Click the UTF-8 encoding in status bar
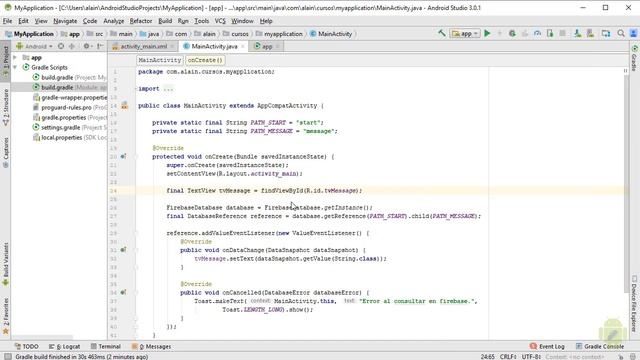 click(531, 356)
